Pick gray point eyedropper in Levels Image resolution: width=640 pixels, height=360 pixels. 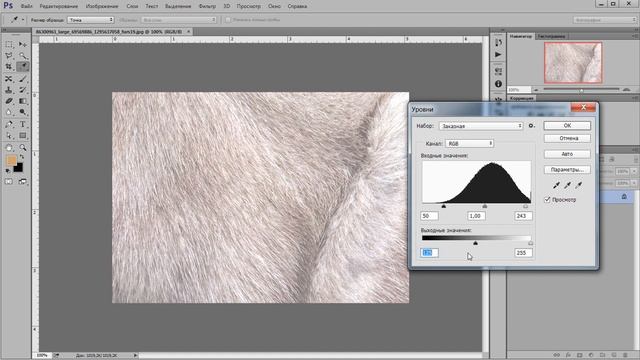coord(567,185)
